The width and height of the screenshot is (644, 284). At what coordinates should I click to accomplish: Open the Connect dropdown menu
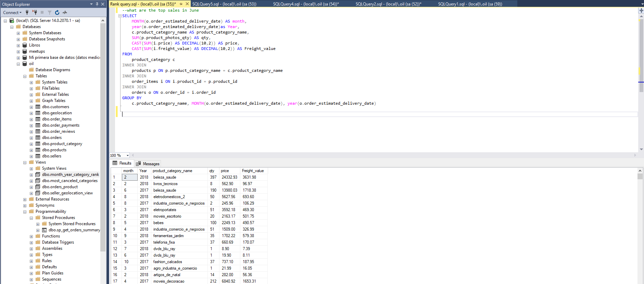[x=12, y=13]
